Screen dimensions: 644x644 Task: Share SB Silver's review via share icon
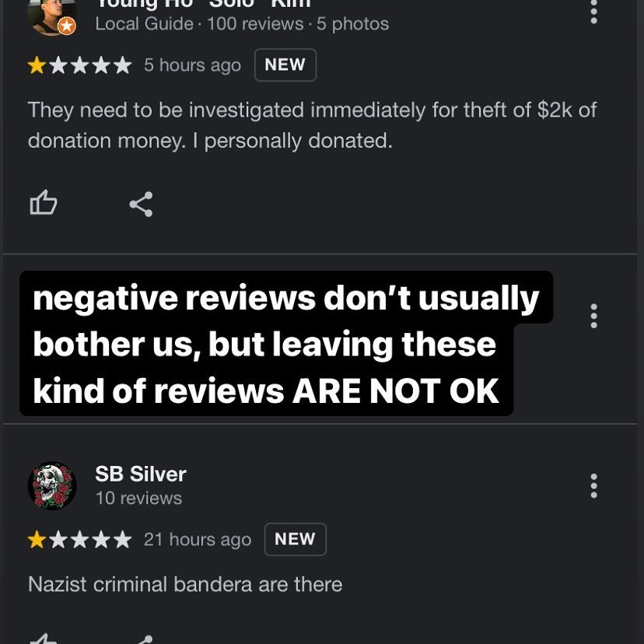pos(142,639)
